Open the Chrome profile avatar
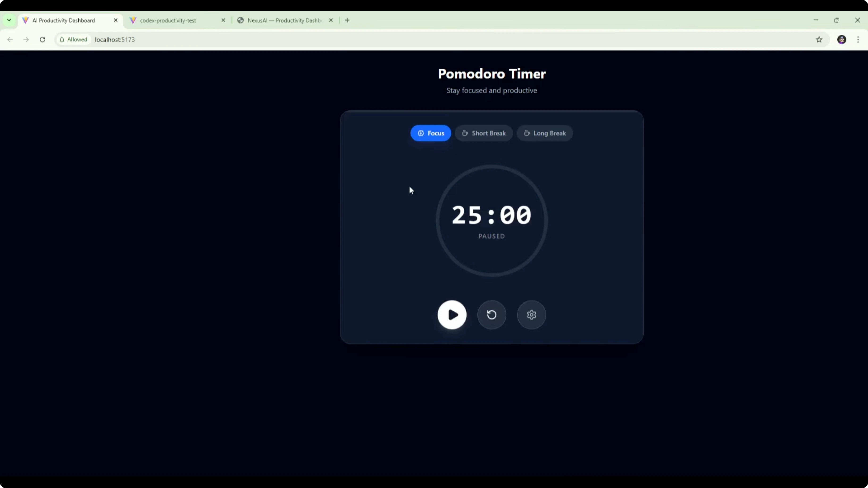Viewport: 868px width, 488px height. coord(842,39)
